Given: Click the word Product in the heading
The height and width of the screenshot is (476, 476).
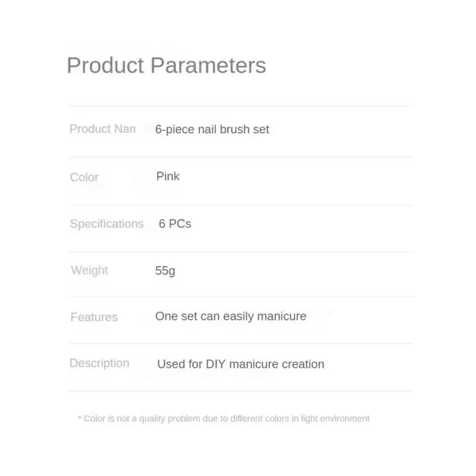Looking at the screenshot, I should [105, 65].
